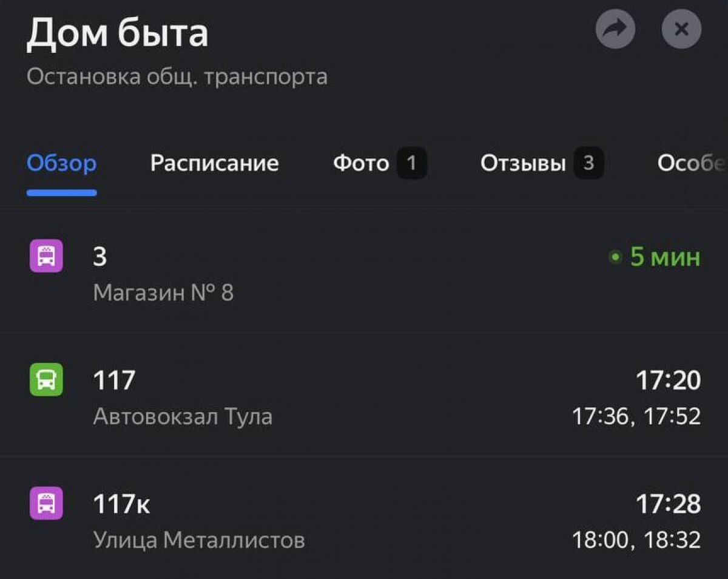This screenshot has height=579, width=728.
Task: Select the trolleybus icon for route 3
Action: 45,256
